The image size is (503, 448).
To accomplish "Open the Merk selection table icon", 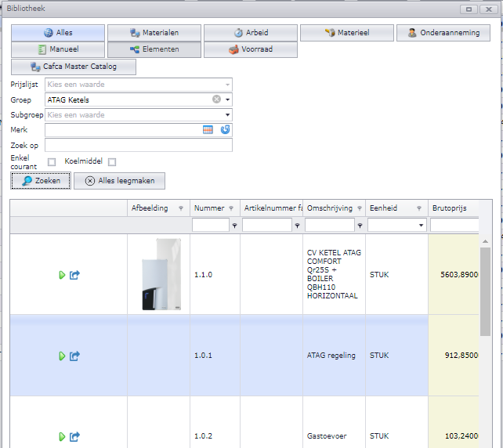I will (208, 129).
